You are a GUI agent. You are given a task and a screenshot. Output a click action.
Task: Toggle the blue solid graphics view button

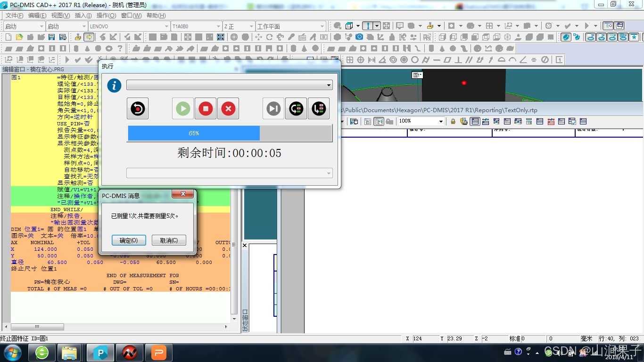[566, 37]
